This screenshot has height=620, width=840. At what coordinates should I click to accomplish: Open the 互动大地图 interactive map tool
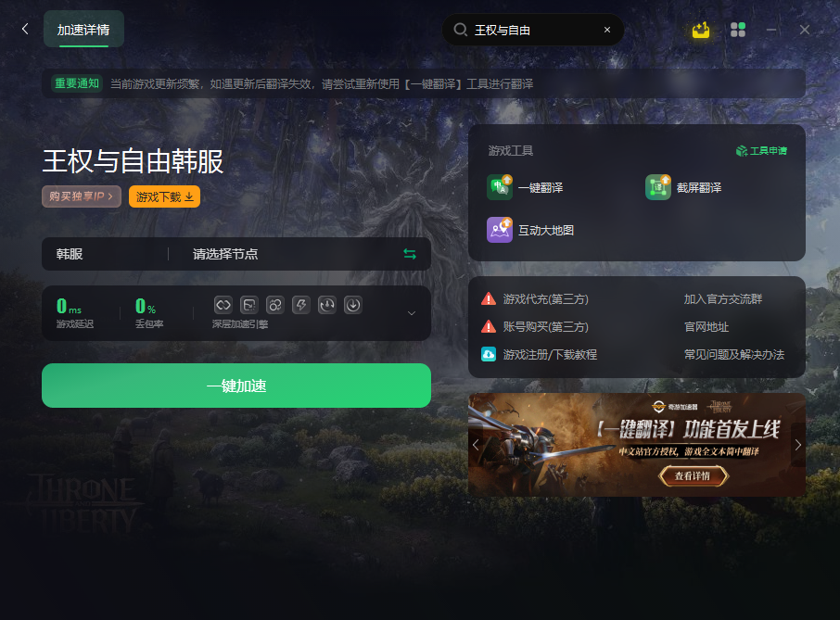(x=530, y=230)
